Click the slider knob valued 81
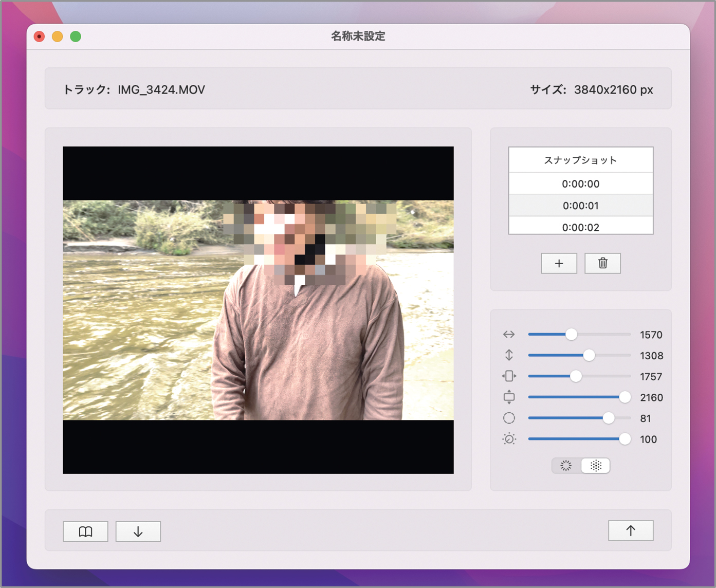Image resolution: width=716 pixels, height=588 pixels. [608, 418]
